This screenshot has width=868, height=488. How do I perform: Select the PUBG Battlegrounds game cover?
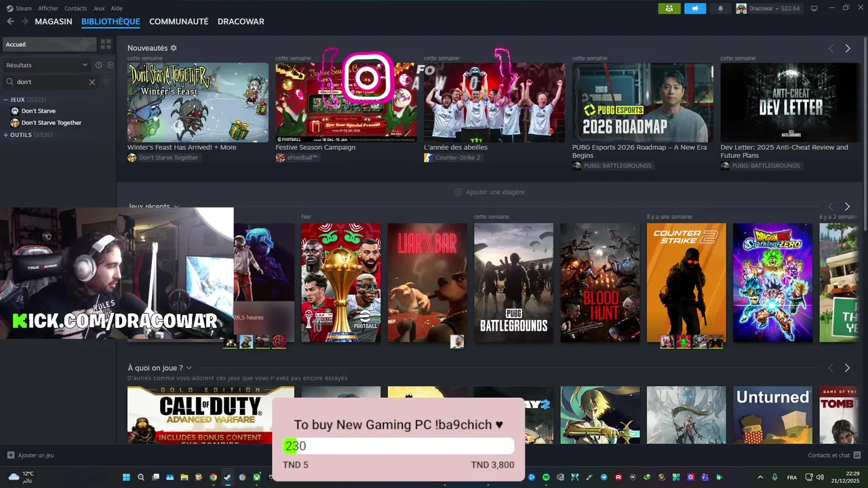pyautogui.click(x=513, y=283)
